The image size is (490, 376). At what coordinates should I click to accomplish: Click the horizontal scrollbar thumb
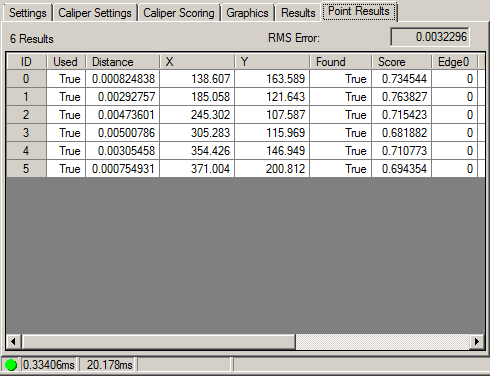tap(159, 341)
